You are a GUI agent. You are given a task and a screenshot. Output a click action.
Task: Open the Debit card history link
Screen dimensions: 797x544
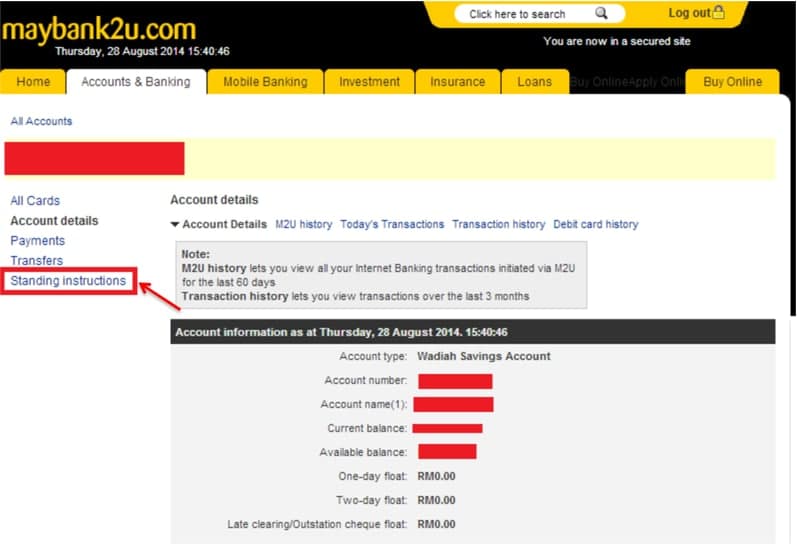tap(596, 224)
